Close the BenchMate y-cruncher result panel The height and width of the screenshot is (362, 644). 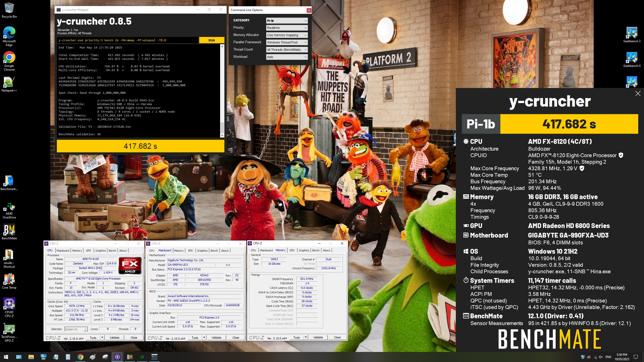pos(638,94)
